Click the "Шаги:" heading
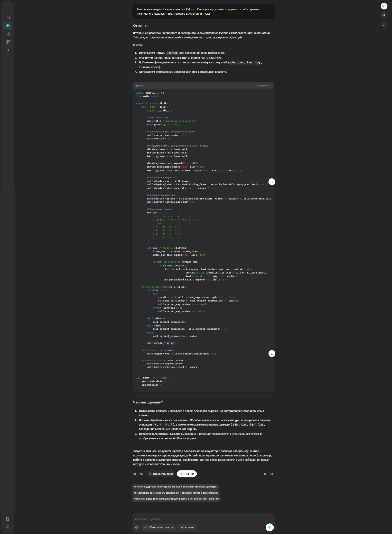Viewport: 392px width, 535px height. 138,45
